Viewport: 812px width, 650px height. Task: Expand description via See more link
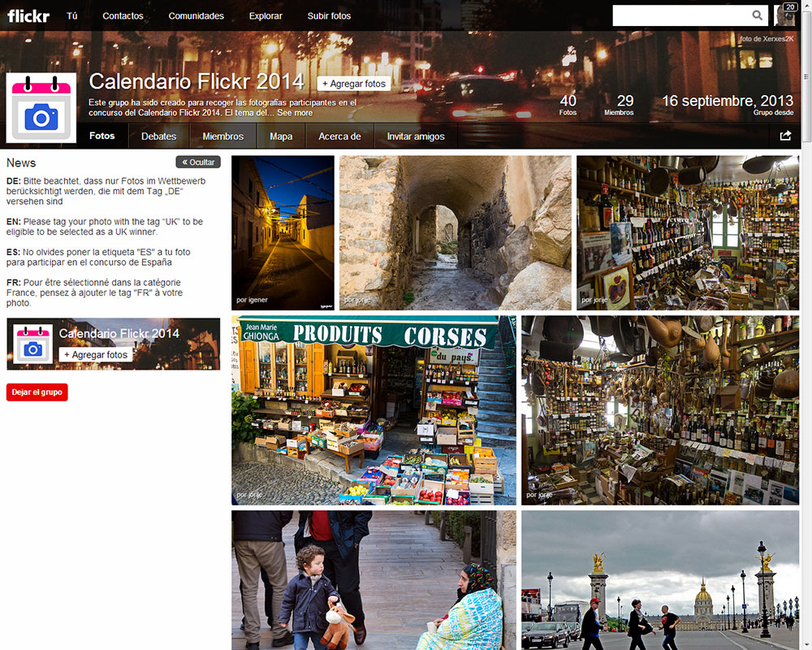tap(295, 112)
